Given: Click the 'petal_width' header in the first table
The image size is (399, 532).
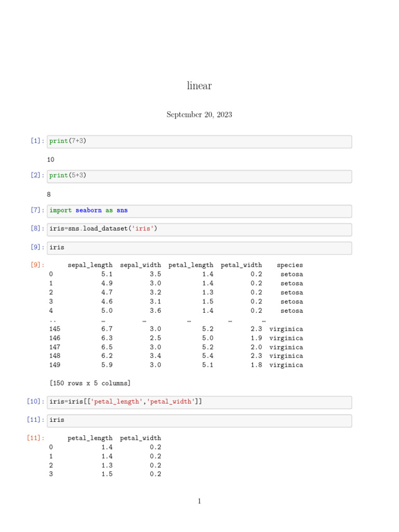Looking at the screenshot, I should [x=241, y=265].
